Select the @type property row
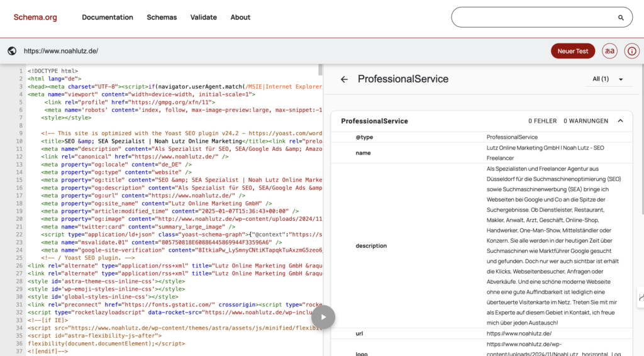This screenshot has height=356, width=644. [481, 137]
